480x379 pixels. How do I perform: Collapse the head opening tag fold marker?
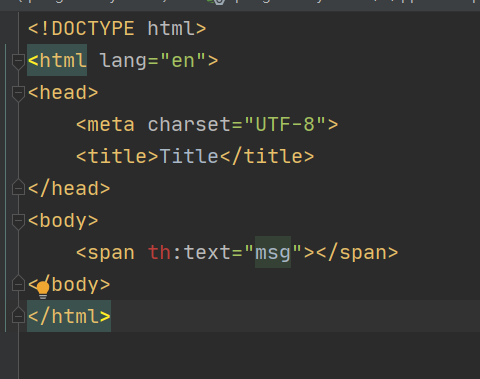point(18,93)
